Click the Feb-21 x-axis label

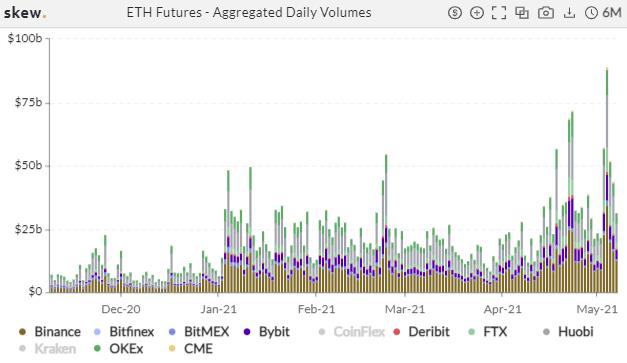(x=316, y=309)
